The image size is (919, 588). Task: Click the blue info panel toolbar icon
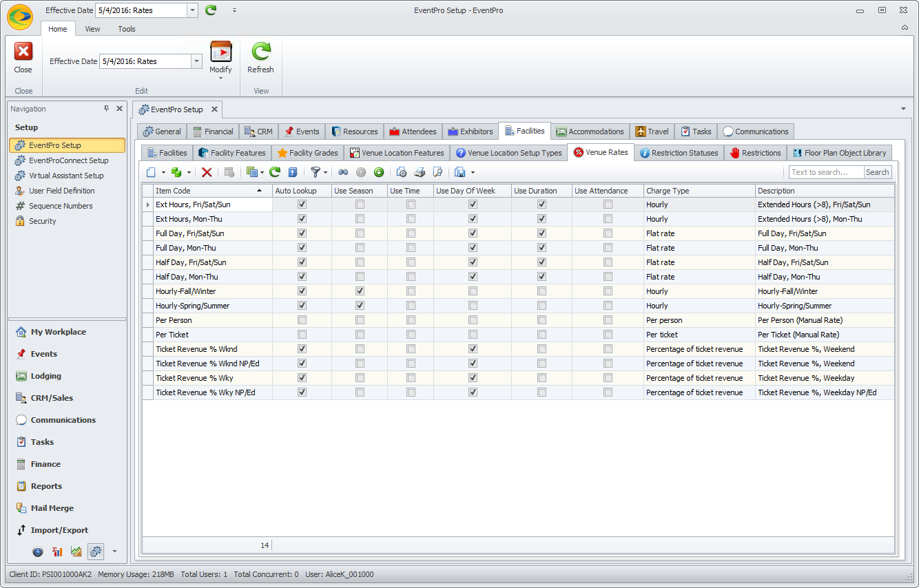[293, 172]
